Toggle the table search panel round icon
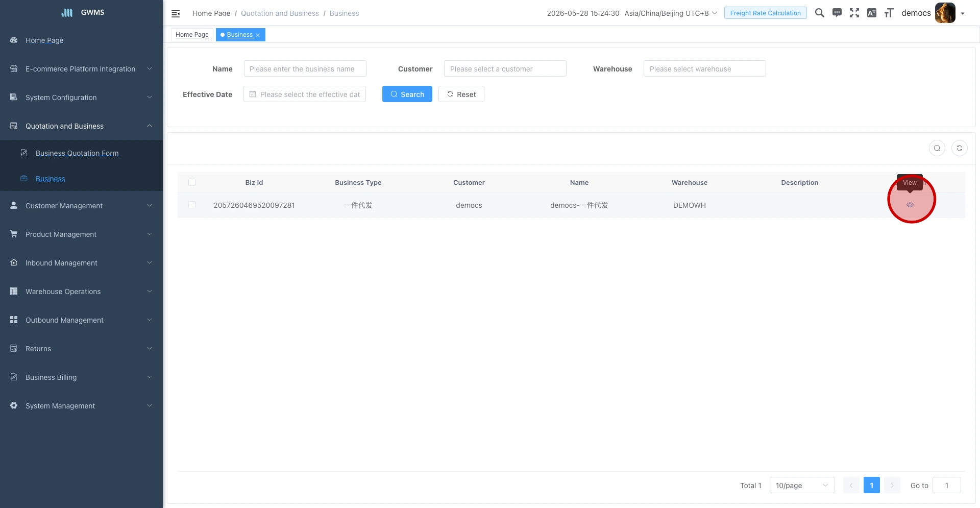 pyautogui.click(x=937, y=148)
